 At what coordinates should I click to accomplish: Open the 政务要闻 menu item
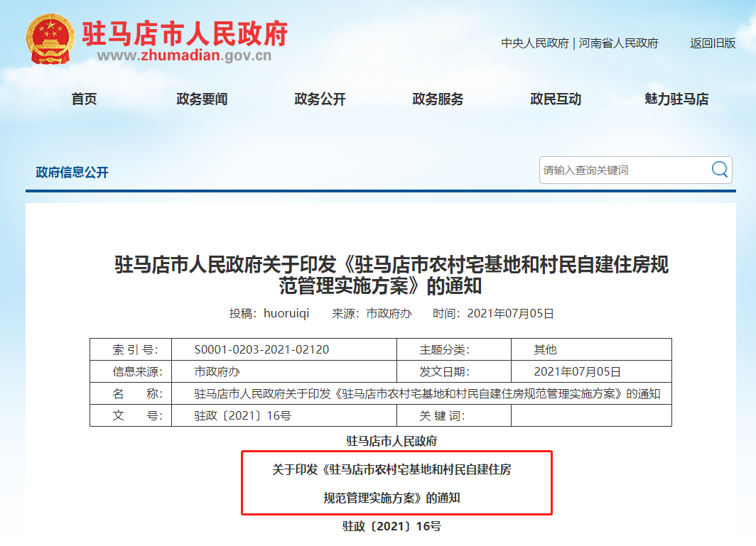click(x=202, y=99)
